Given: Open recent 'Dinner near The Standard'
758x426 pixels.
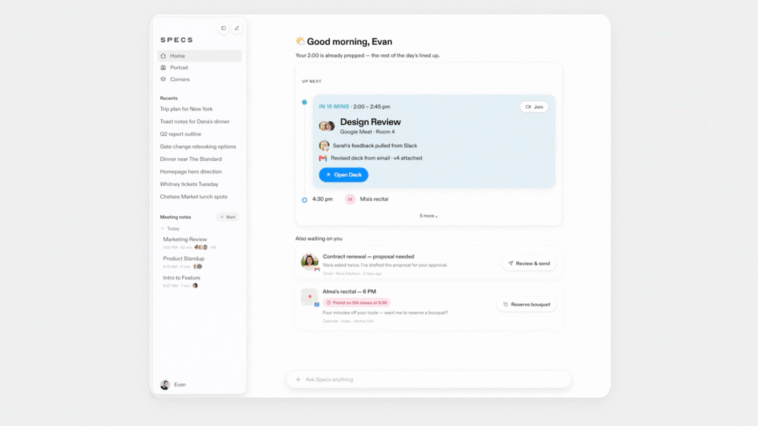Looking at the screenshot, I should (x=190, y=159).
